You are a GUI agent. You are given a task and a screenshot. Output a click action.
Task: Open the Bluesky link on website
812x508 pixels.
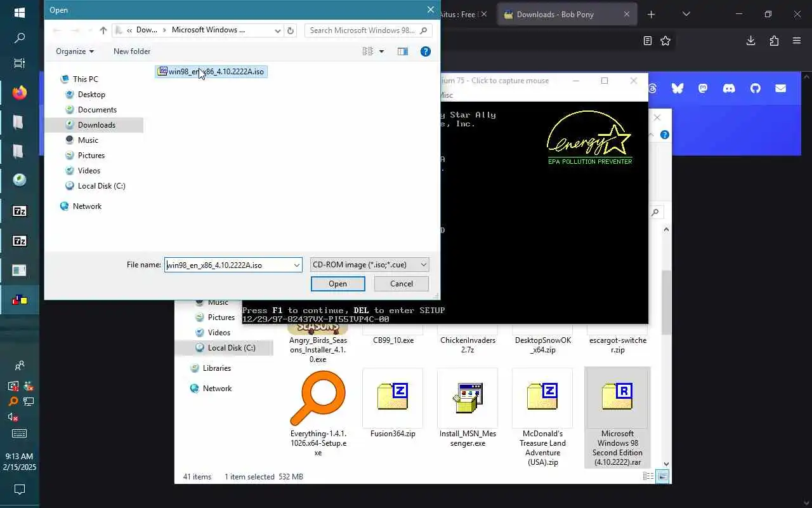[x=678, y=89]
